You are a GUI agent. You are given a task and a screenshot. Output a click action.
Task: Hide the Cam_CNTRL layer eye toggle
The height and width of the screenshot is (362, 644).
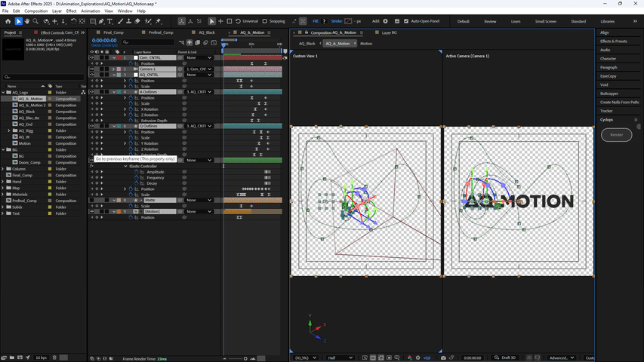point(91,58)
